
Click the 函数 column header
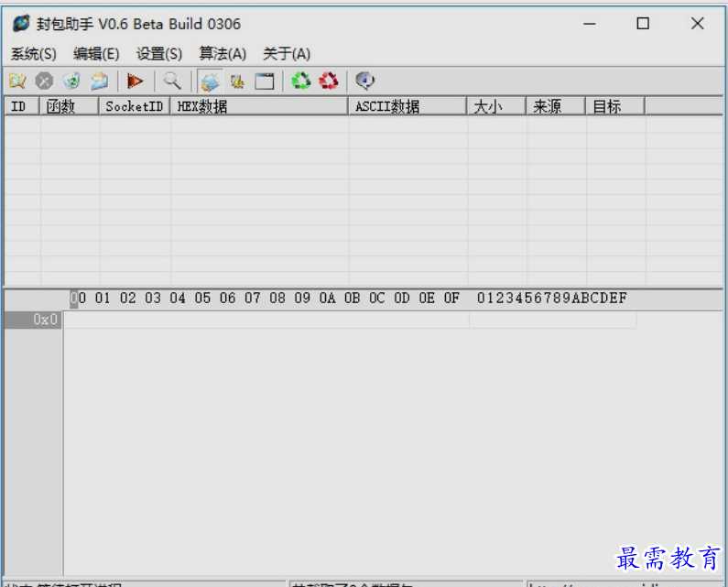pyautogui.click(x=70, y=106)
